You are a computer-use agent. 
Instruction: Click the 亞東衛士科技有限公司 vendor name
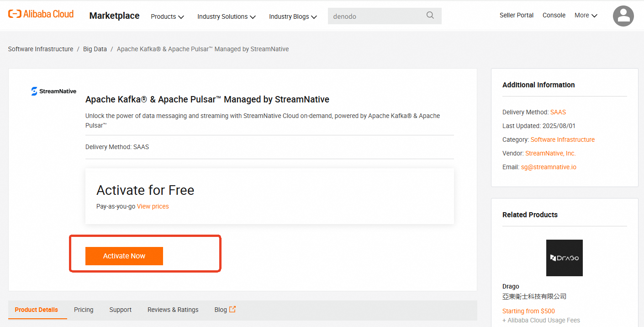coord(534,296)
